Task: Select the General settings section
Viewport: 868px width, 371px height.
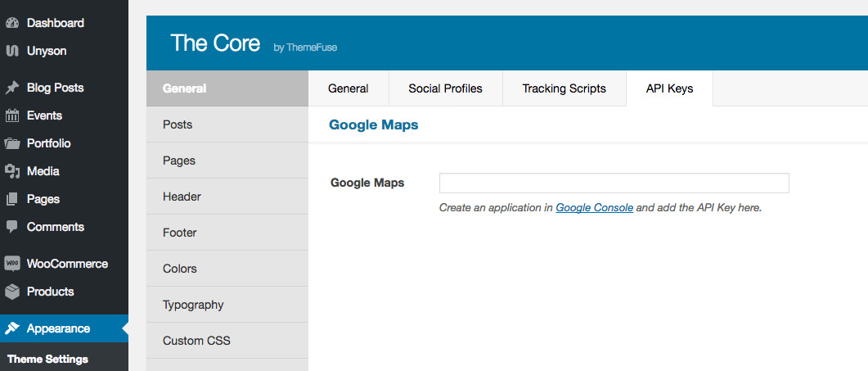Action: (x=227, y=88)
